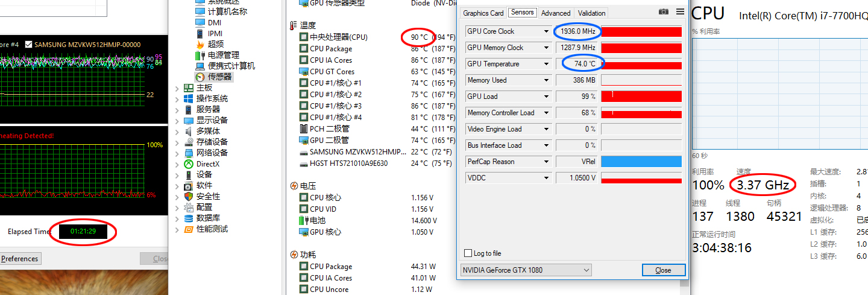The image size is (868, 295).
Task: Open the Advanced tab in GPU-Z
Action: pos(556,13)
